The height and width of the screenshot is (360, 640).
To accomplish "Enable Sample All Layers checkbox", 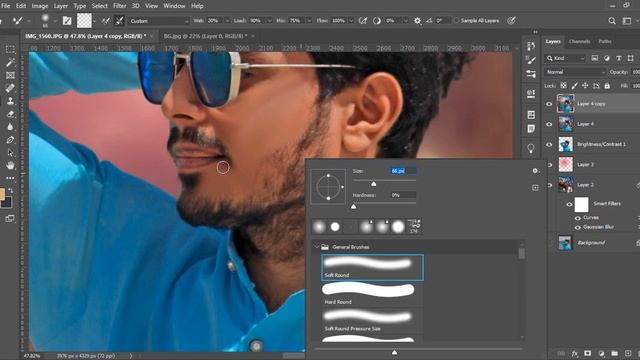I will 457,20.
